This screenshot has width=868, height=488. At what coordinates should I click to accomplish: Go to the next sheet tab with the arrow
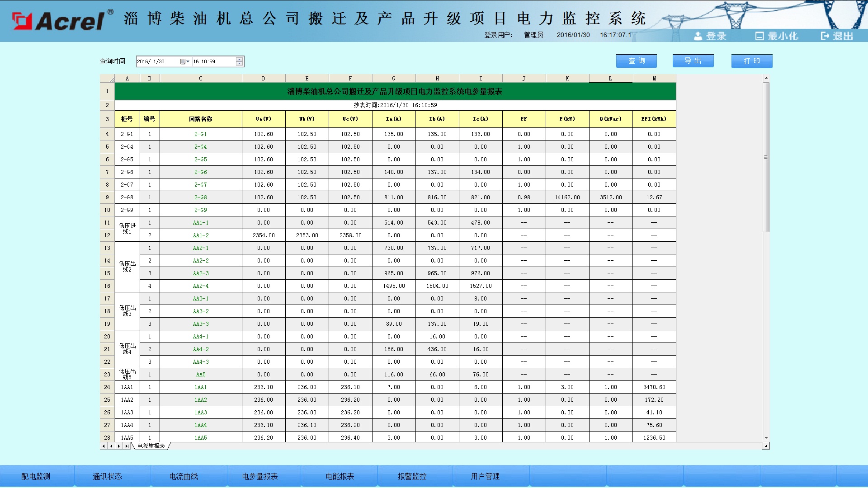[x=119, y=446]
